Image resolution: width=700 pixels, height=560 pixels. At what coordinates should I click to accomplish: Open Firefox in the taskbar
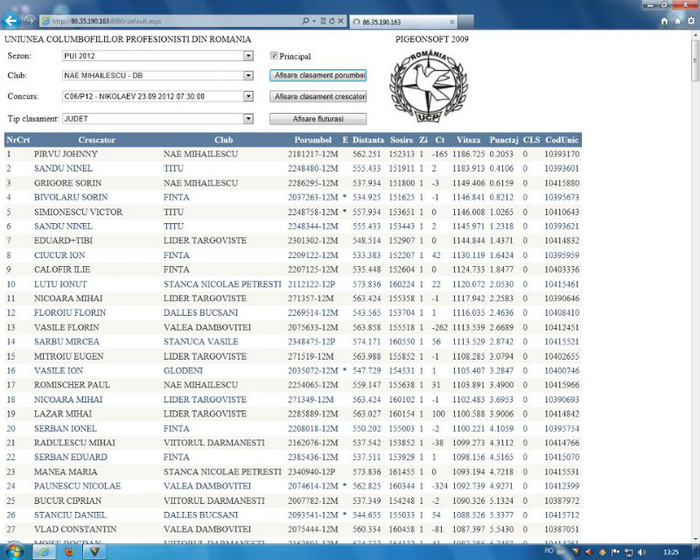[69, 552]
